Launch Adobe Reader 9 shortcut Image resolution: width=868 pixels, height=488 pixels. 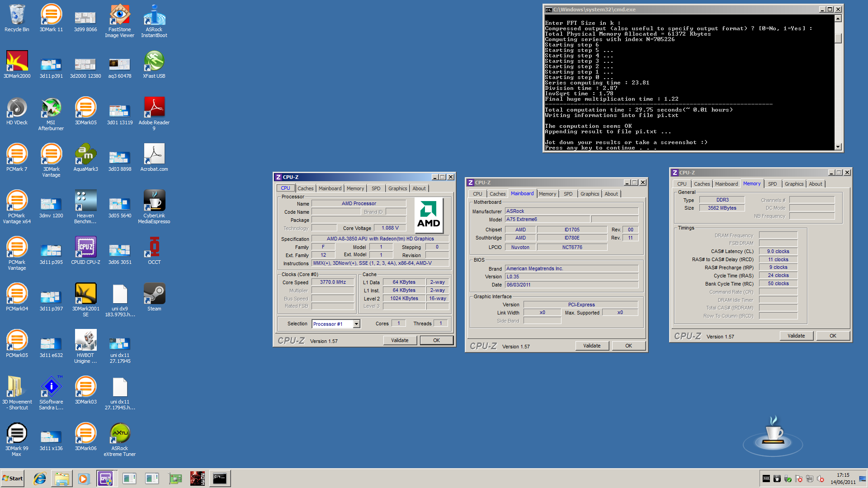click(x=154, y=114)
